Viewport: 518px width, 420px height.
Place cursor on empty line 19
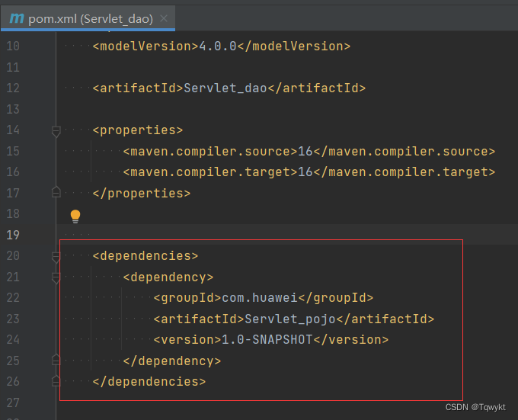(286, 235)
